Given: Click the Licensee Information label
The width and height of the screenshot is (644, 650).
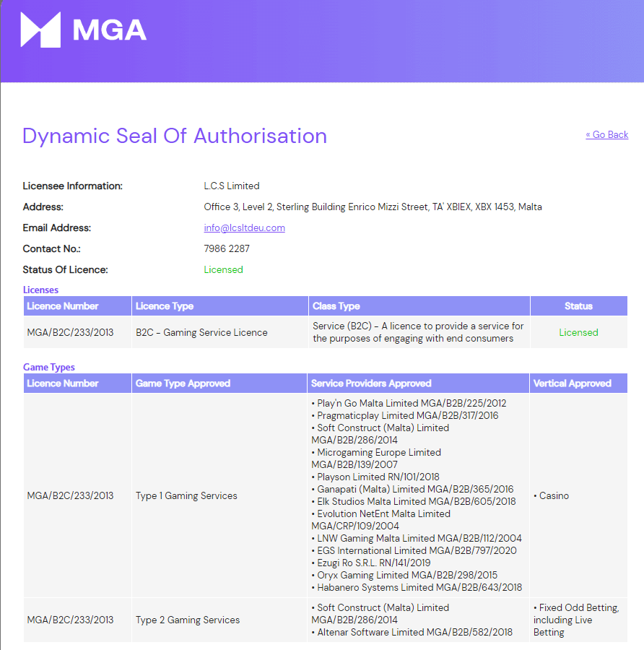Looking at the screenshot, I should click(72, 186).
